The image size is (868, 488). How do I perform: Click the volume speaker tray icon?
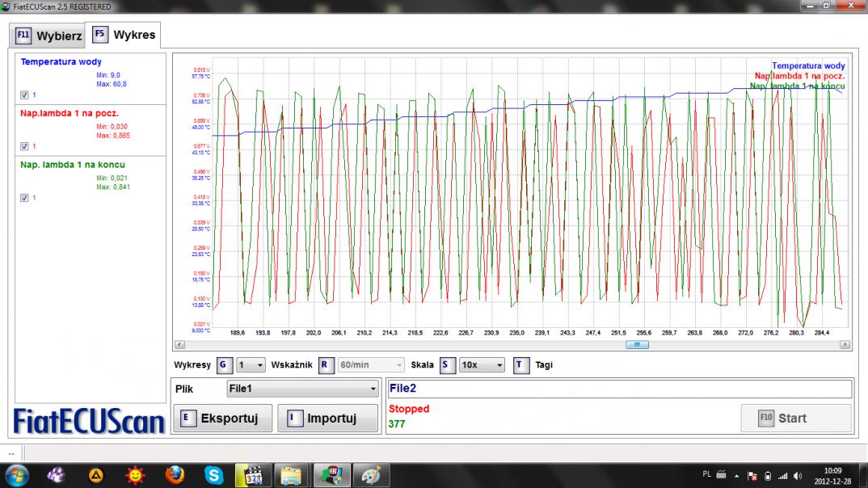click(797, 476)
